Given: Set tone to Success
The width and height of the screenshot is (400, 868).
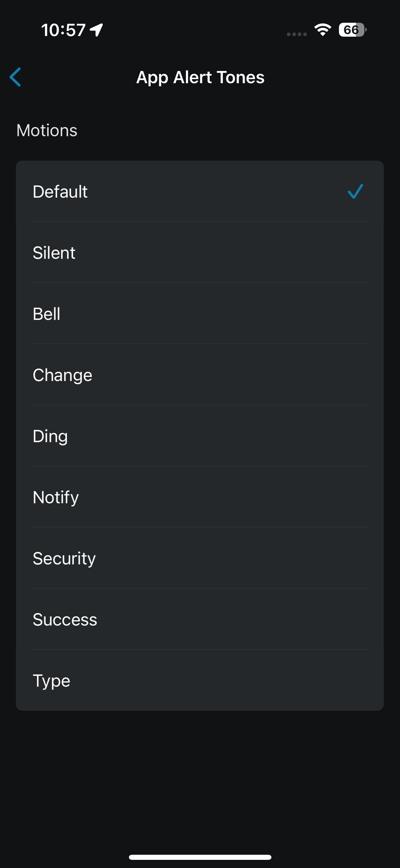Looking at the screenshot, I should 200,619.
